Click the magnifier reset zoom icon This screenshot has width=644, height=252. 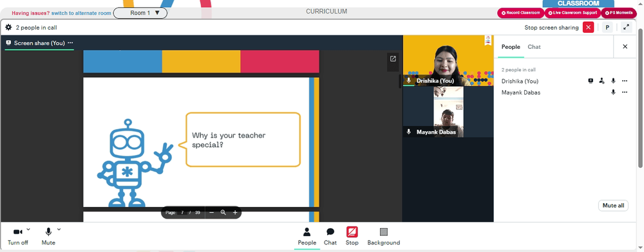[223, 213]
